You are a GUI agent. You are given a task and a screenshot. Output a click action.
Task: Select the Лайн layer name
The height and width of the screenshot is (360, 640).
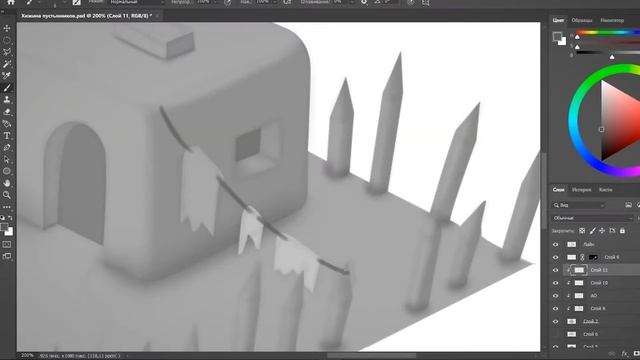(x=589, y=244)
